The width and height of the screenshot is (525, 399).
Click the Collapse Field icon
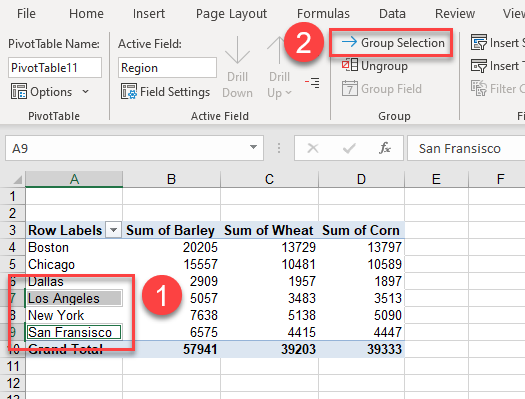(x=312, y=82)
